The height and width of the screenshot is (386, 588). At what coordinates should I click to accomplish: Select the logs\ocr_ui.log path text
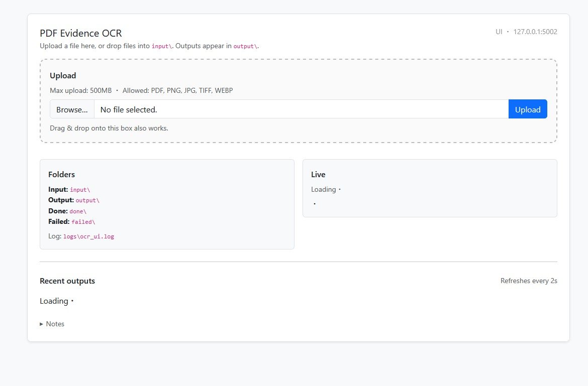pos(88,236)
